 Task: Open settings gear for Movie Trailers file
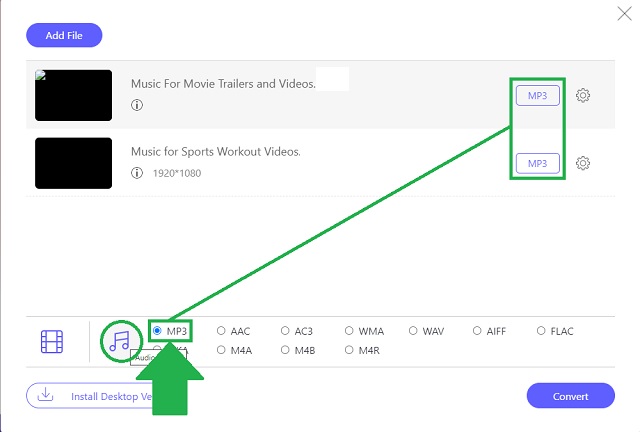[x=584, y=95]
